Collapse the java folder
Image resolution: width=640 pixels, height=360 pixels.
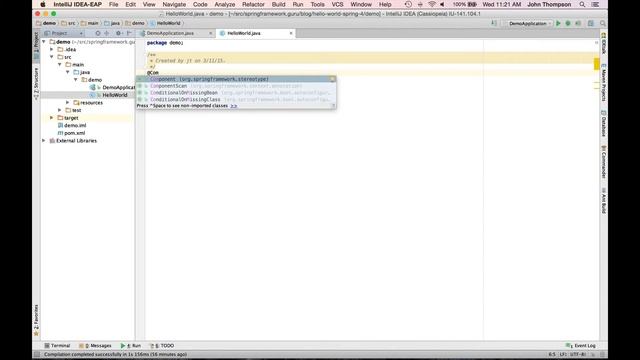pos(68,72)
